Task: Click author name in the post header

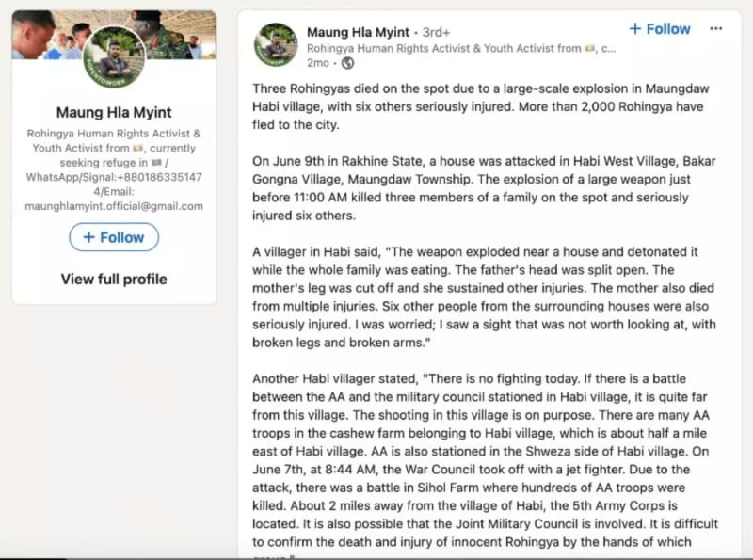Action: point(358,32)
